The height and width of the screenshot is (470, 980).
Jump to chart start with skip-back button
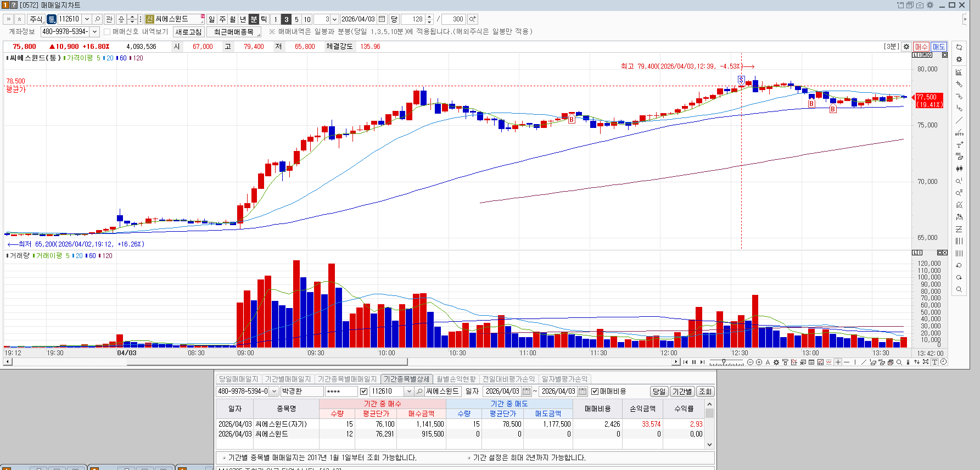pos(685,362)
